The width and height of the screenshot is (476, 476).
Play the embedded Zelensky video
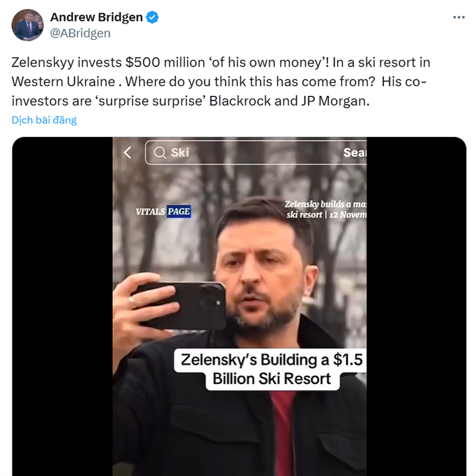[239, 306]
